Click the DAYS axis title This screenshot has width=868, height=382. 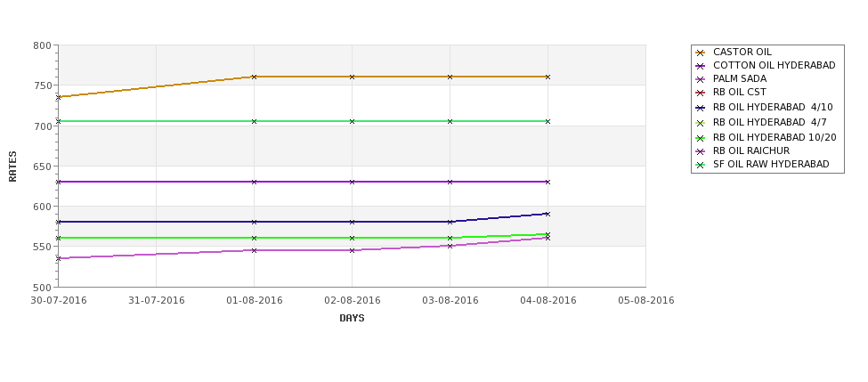click(x=352, y=319)
